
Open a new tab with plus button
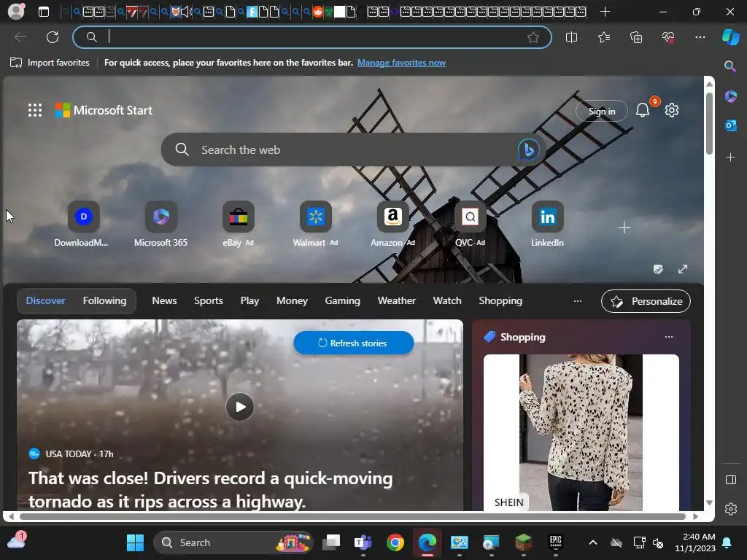coord(605,12)
